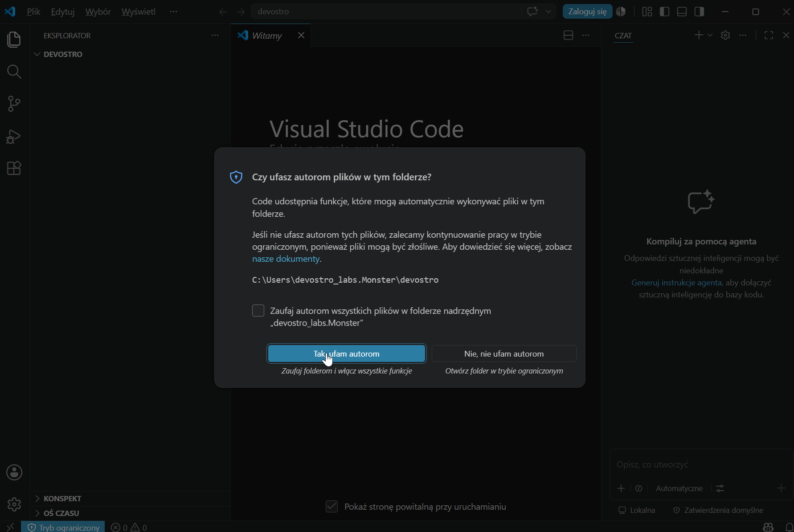Toggle the primary side bar layout icon
This screenshot has height=532, width=794.
(x=664, y=12)
